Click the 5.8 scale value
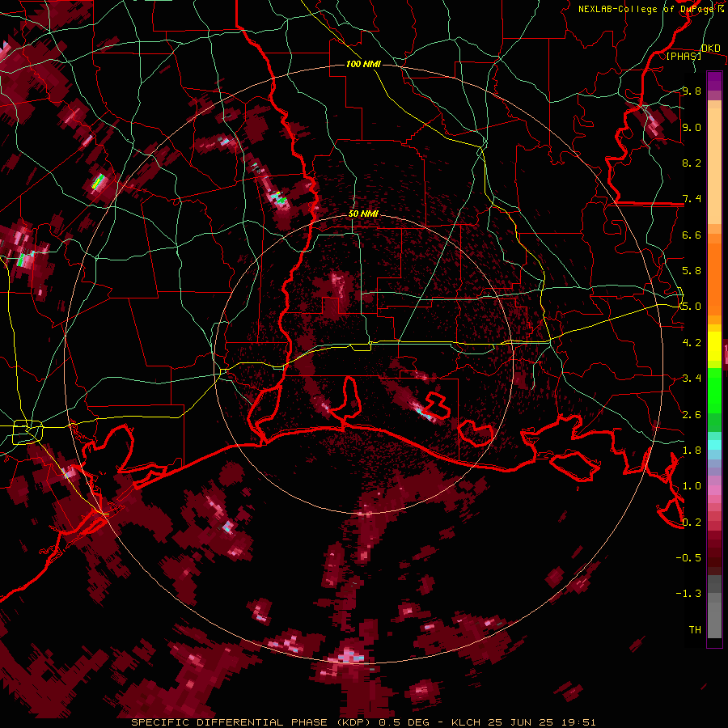This screenshot has width=728, height=728. coord(692,271)
